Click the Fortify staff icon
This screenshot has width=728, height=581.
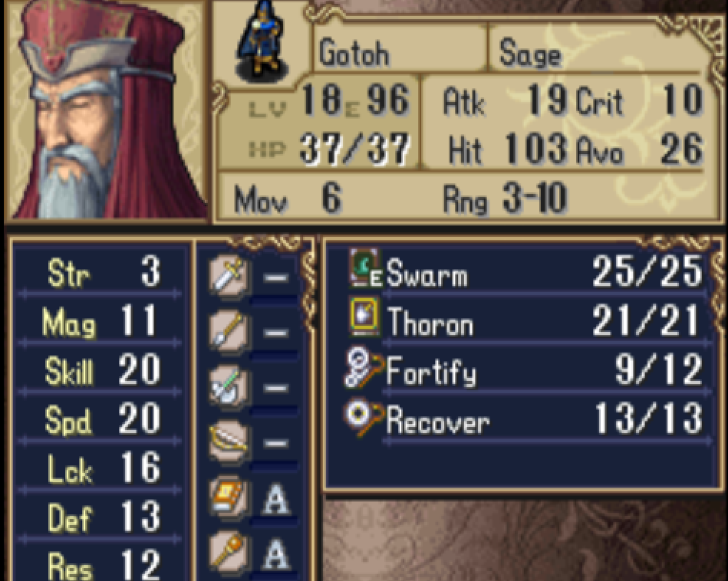364,368
